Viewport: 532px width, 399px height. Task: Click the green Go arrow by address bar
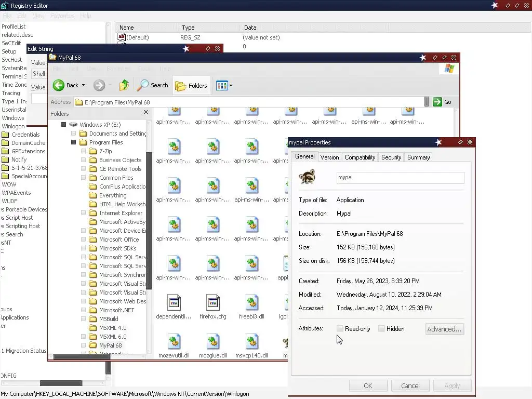pyautogui.click(x=437, y=102)
